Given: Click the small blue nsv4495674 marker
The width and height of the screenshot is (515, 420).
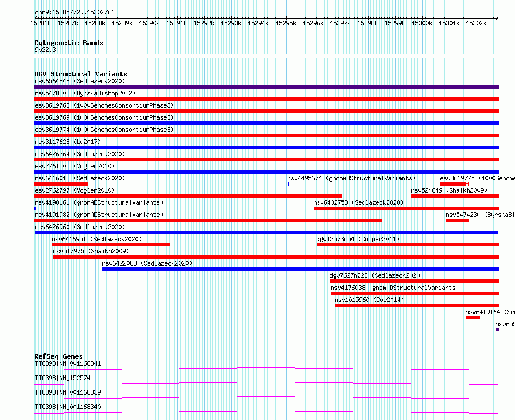Looking at the screenshot, I should (x=288, y=184).
